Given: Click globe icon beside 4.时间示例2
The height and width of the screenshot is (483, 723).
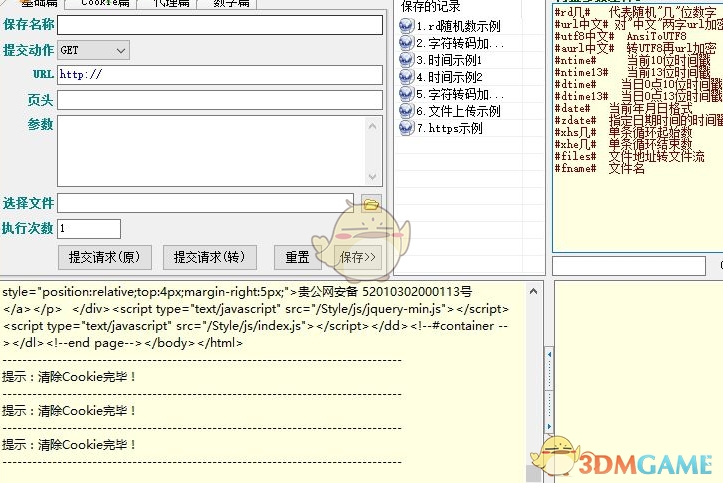Looking at the screenshot, I should 406,77.
